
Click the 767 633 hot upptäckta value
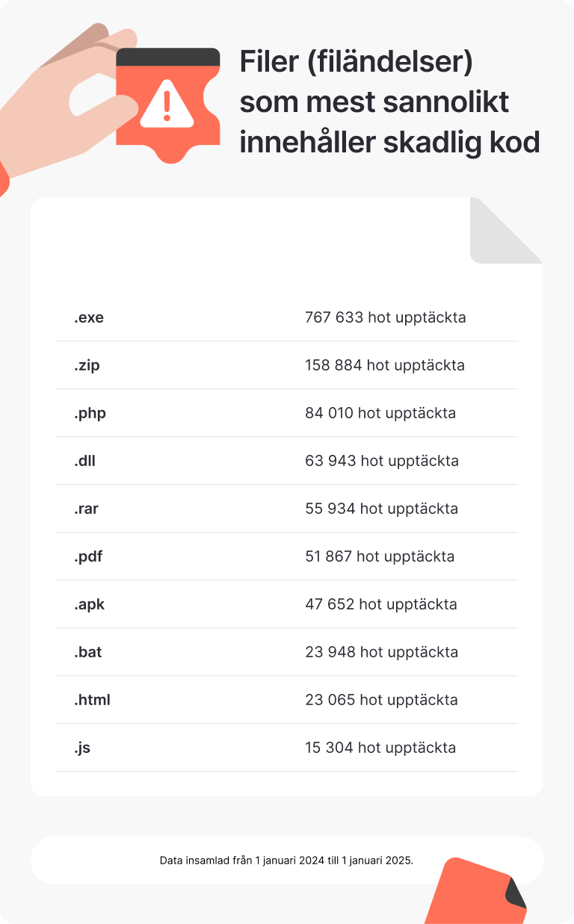pyautogui.click(x=385, y=317)
